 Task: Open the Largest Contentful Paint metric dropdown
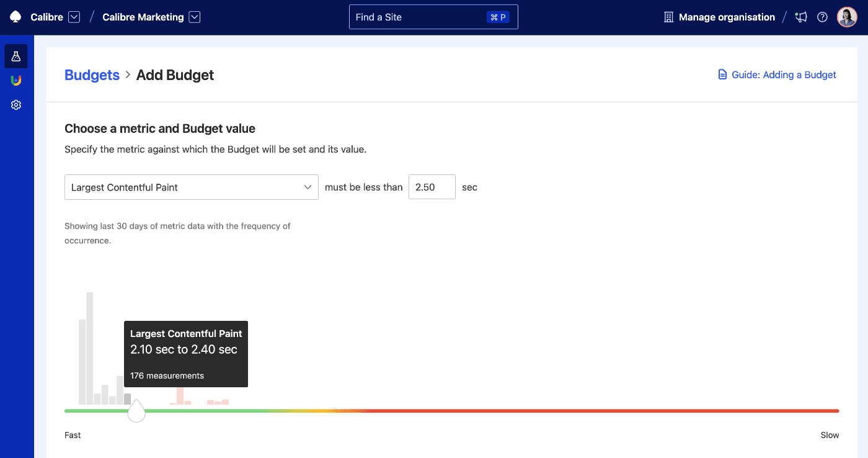(191, 187)
